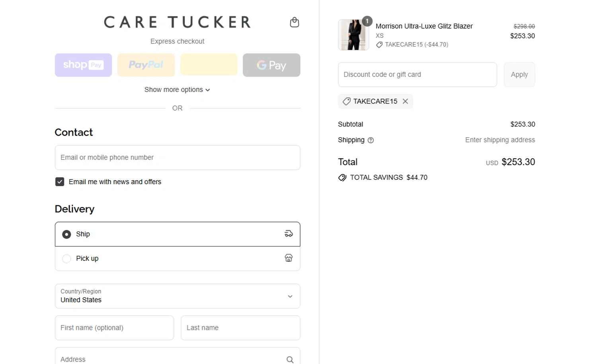Click the Apply discount button
The width and height of the screenshot is (597, 364).
click(519, 74)
